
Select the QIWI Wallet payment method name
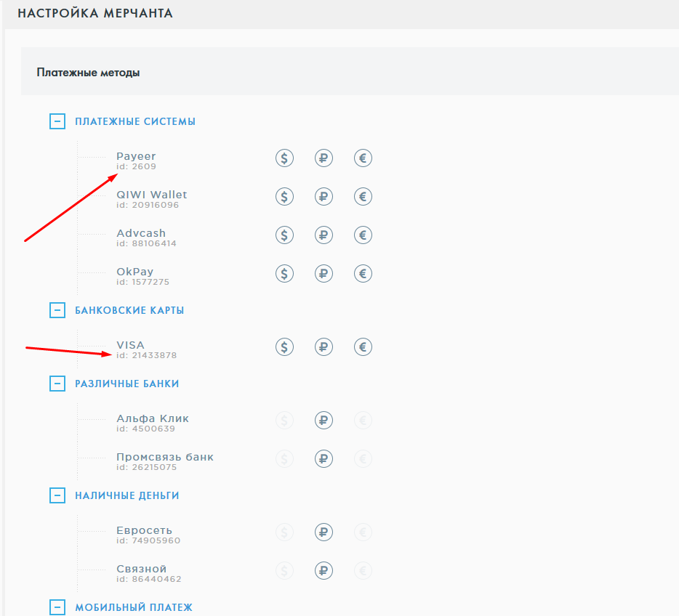151,195
